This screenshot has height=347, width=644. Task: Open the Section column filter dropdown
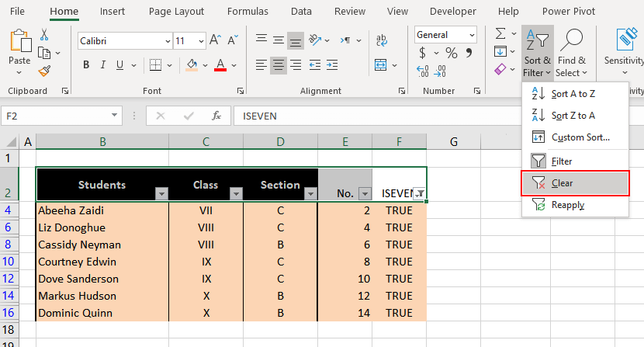pos(310,193)
